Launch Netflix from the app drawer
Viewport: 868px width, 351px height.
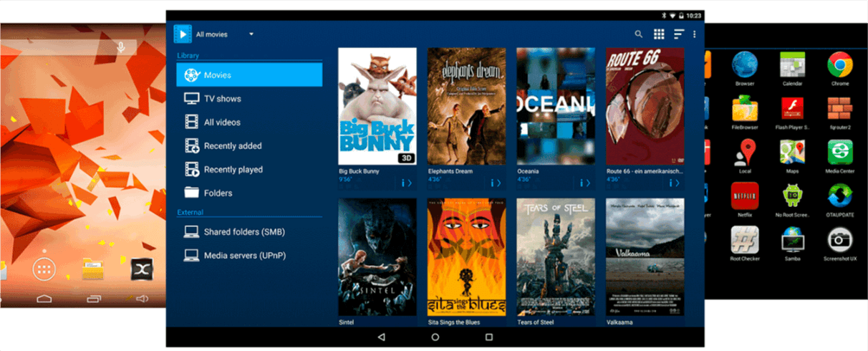click(x=745, y=201)
